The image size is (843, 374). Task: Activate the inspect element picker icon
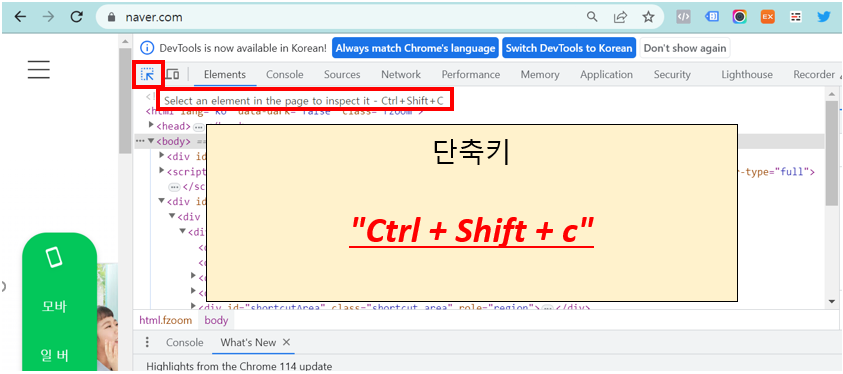coord(147,74)
